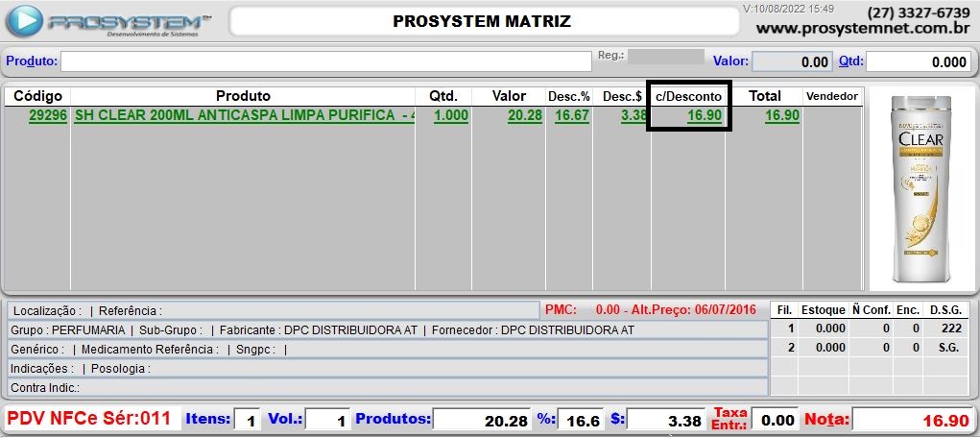
Task: Click D.S.G. value S.G. for filial 2
Action: pyautogui.click(x=948, y=348)
